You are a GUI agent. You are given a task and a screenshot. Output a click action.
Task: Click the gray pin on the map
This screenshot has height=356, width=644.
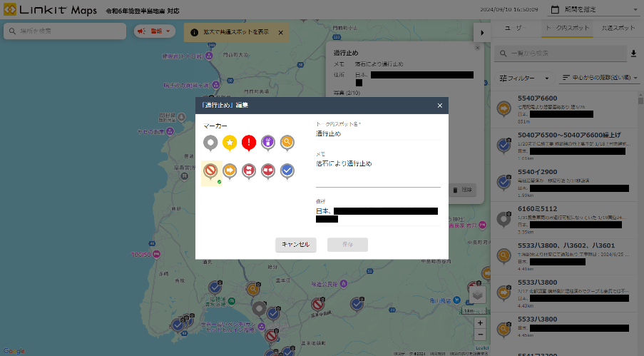259,309
